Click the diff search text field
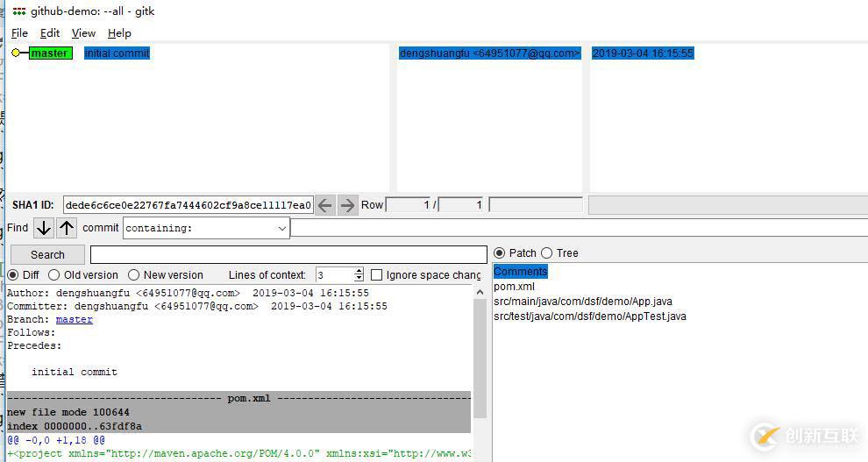The image size is (868, 462). (x=288, y=254)
